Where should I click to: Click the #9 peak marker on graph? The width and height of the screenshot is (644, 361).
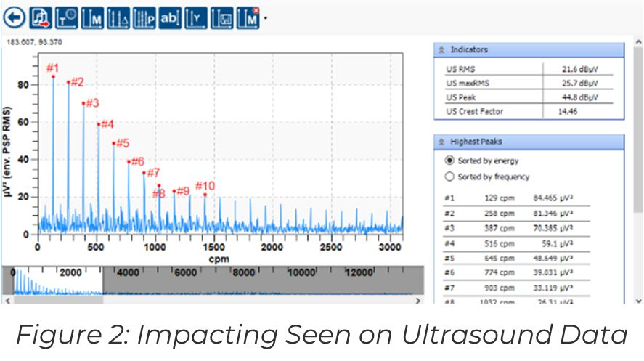(x=174, y=191)
